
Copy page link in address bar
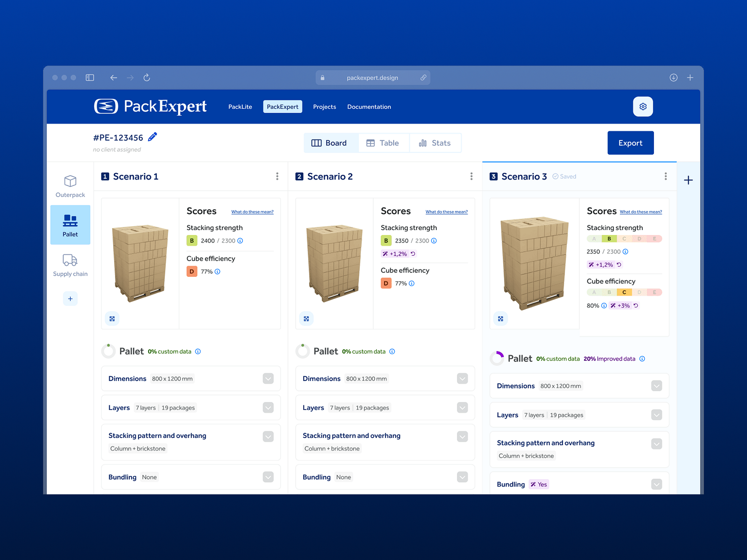click(423, 78)
